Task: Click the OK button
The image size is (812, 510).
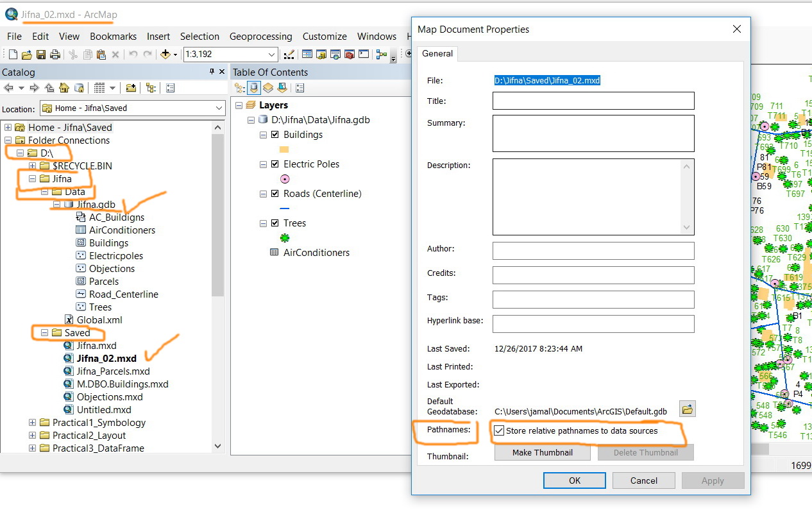Action: (575, 480)
